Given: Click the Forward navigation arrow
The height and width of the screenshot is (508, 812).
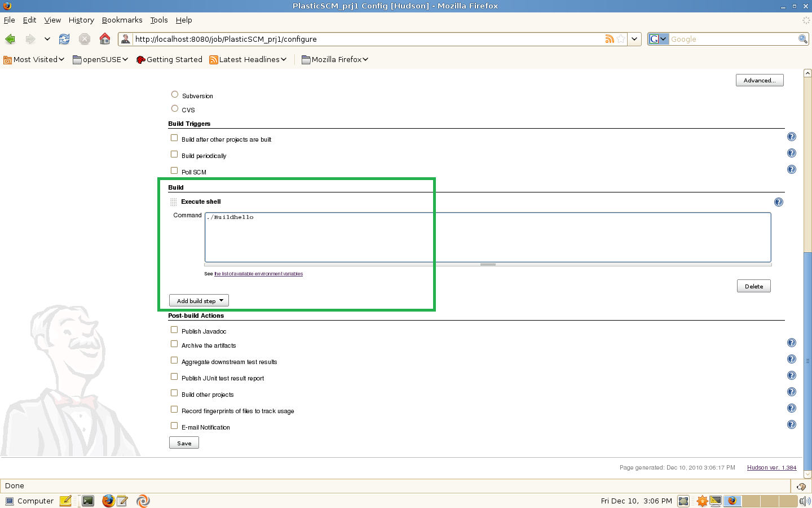Looking at the screenshot, I should [30, 39].
